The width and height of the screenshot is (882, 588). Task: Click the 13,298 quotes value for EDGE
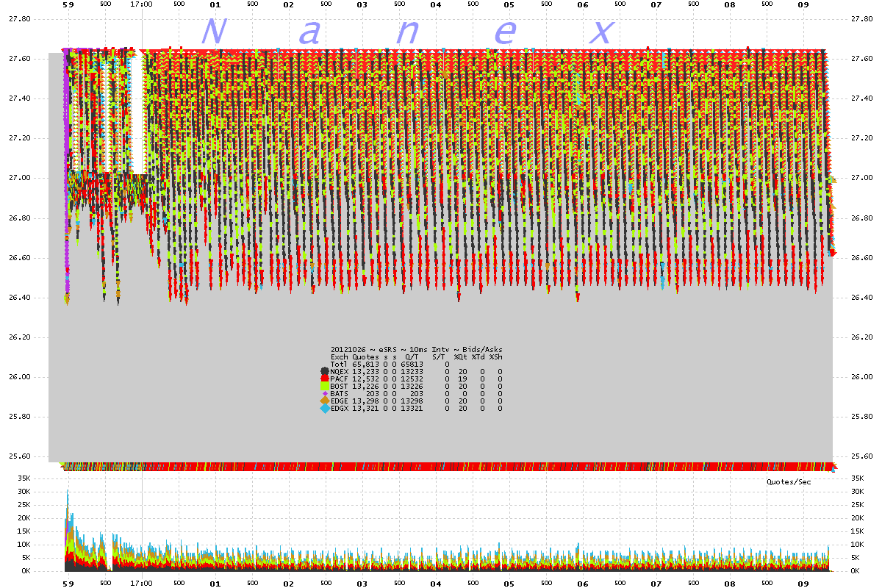[x=366, y=401]
